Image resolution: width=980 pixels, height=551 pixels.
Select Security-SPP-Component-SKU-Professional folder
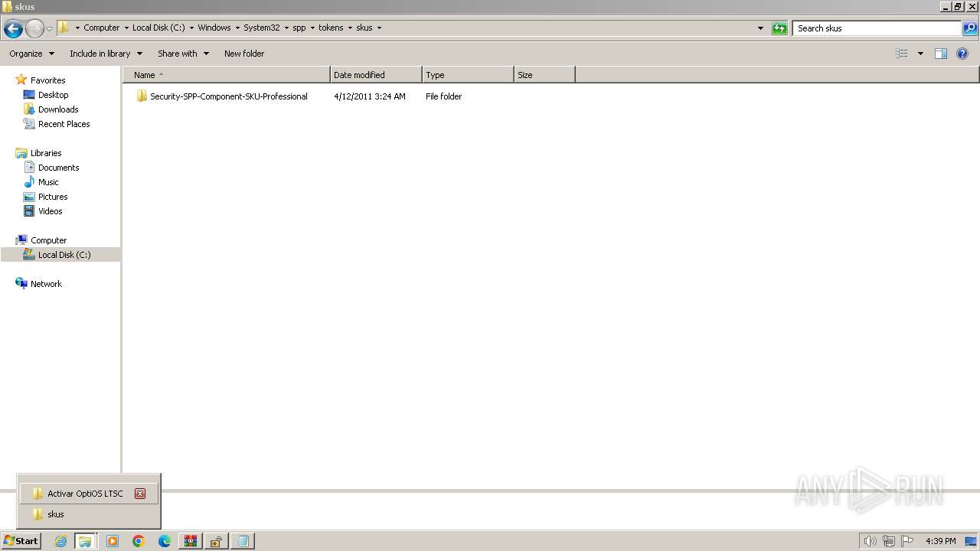point(222,96)
